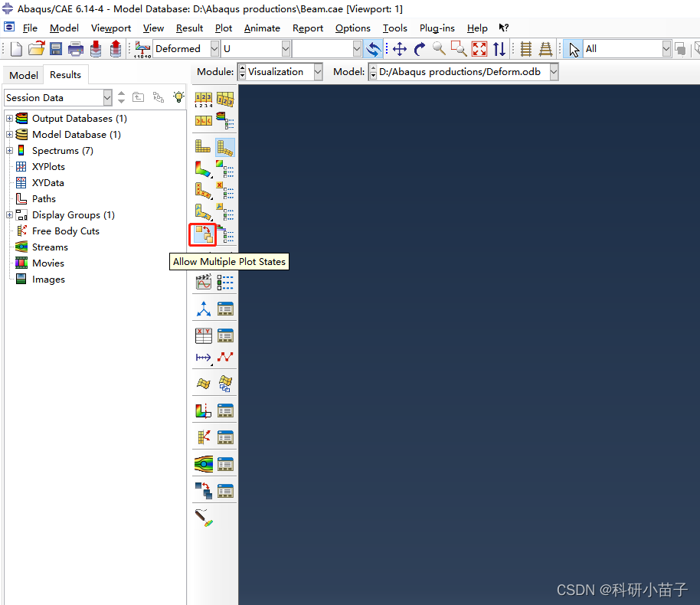The image size is (700, 605).
Task: Click Plot Material Orientations icon
Action: click(203, 213)
